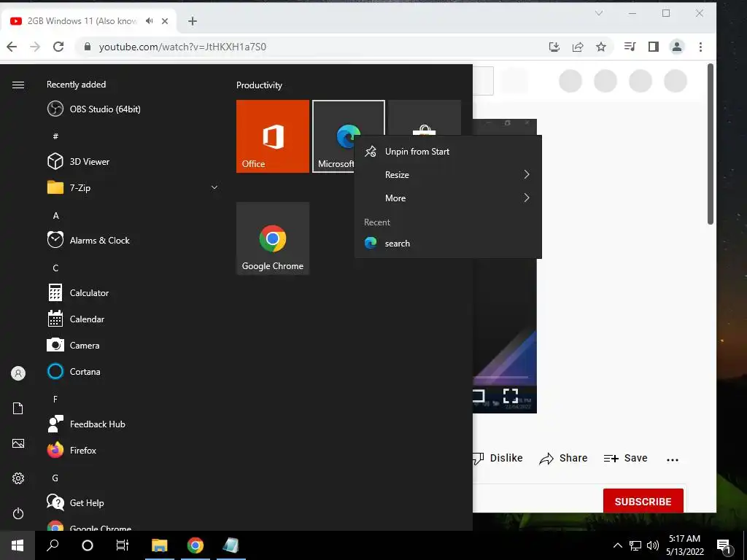Click the YouTube Subscribe button
Image resolution: width=747 pixels, height=560 pixels.
pos(643,502)
